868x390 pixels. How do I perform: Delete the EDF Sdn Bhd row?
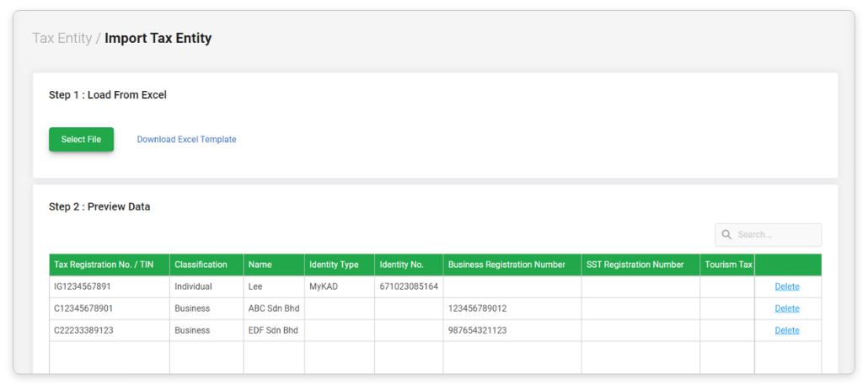click(x=786, y=330)
